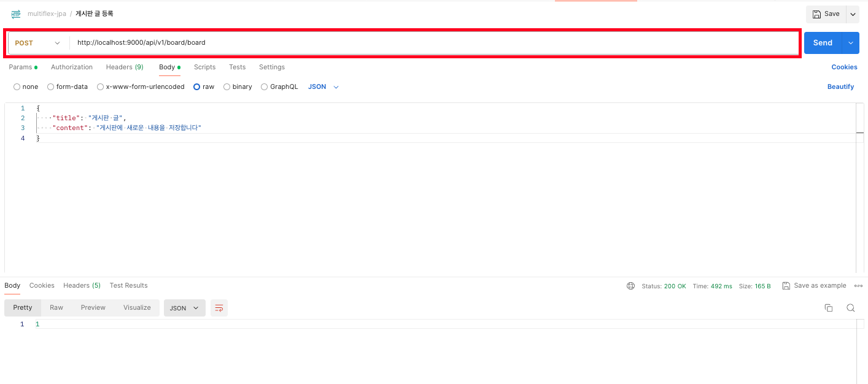The width and height of the screenshot is (868, 384).
Task: Select the form-data radio option
Action: click(x=50, y=87)
